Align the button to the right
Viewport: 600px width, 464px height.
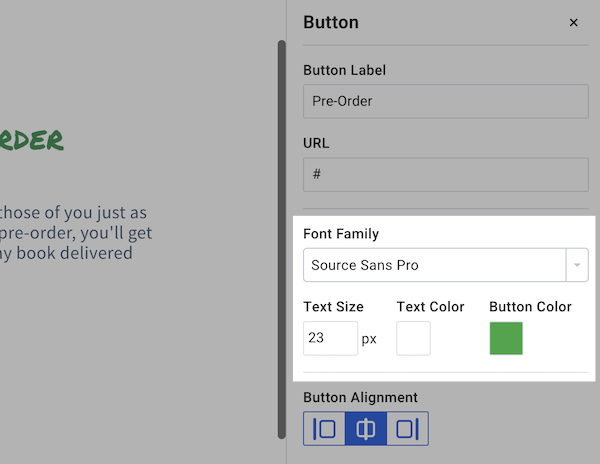tap(407, 429)
